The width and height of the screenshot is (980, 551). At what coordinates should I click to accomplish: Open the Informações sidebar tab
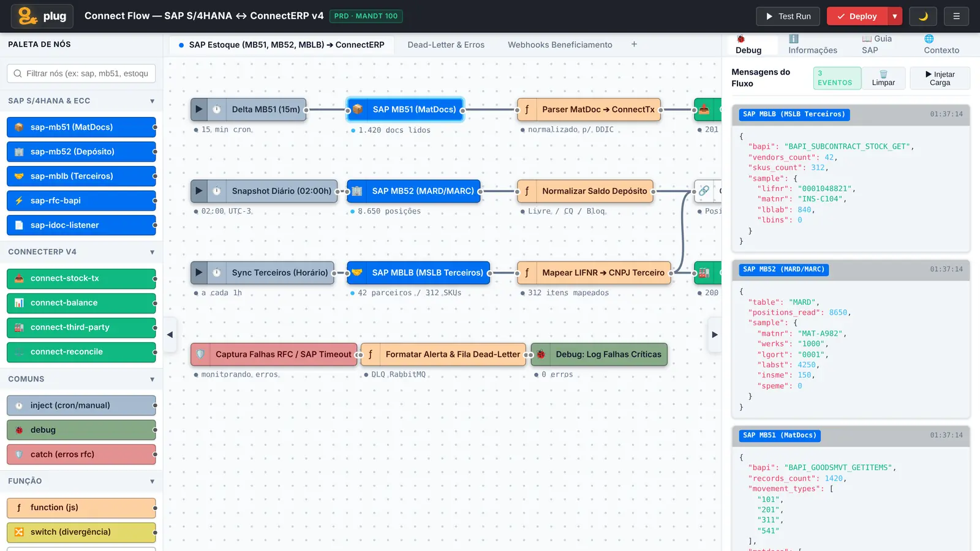[812, 45]
